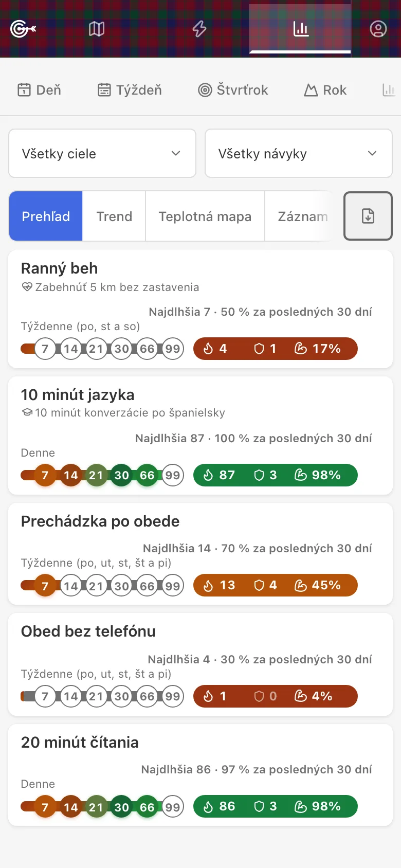
Task: Click the shield icon on 10 minút jazyka
Action: 259,475
